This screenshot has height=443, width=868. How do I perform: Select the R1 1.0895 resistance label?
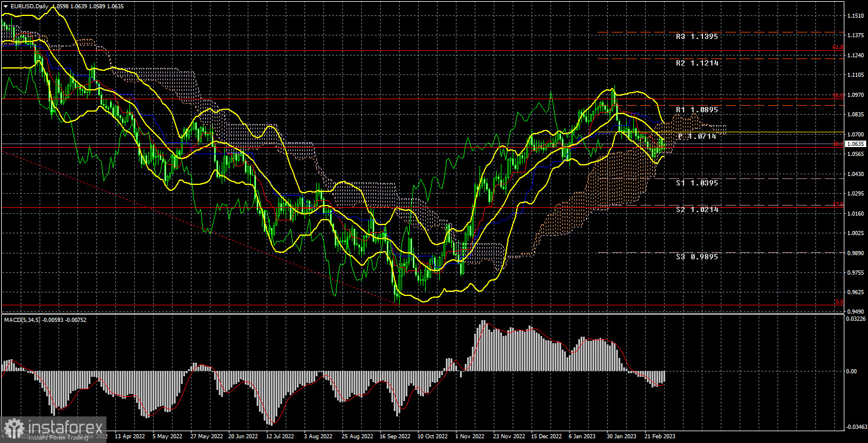[698, 110]
